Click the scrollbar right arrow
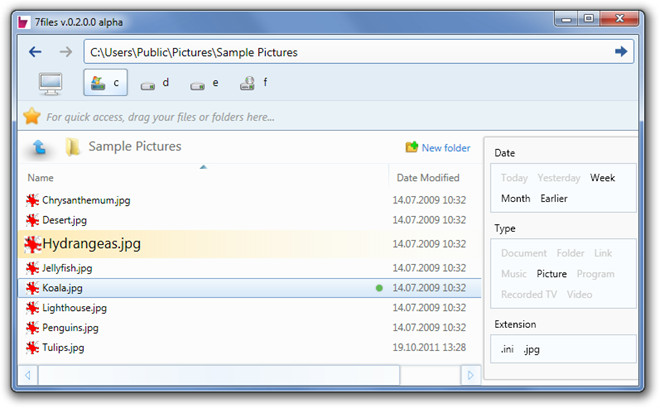 (470, 375)
